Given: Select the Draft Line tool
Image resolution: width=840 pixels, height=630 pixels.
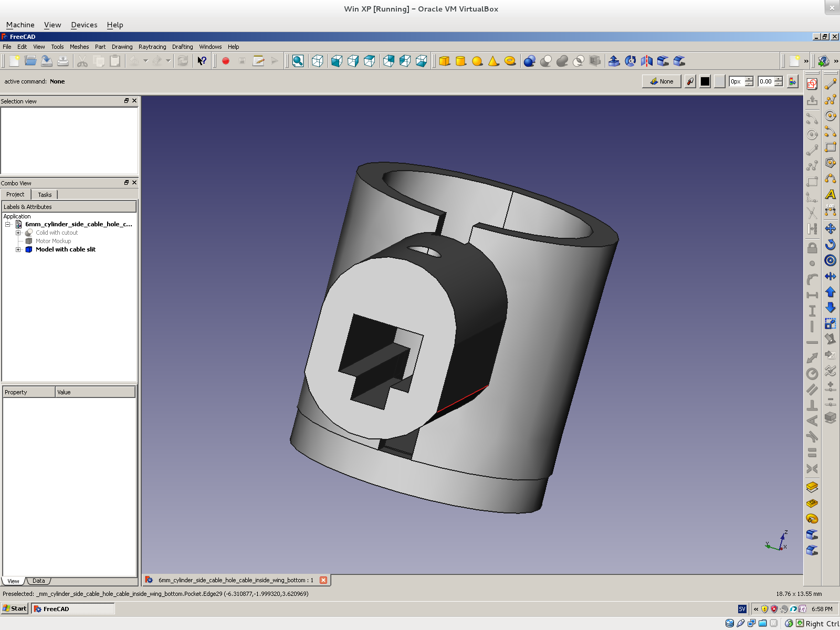Looking at the screenshot, I should coord(831,84).
